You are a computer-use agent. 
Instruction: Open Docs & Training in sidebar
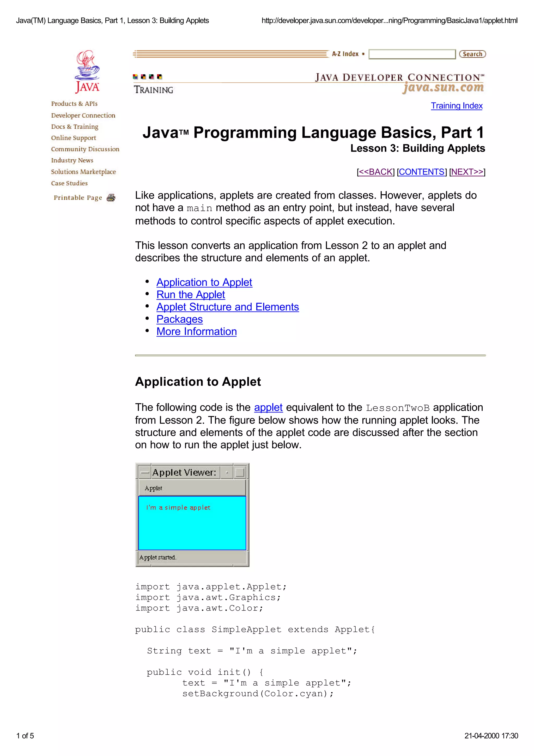coord(75,127)
